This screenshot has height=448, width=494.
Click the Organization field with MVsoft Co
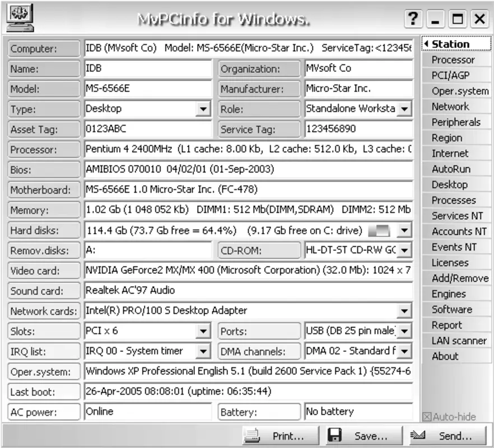[358, 68]
